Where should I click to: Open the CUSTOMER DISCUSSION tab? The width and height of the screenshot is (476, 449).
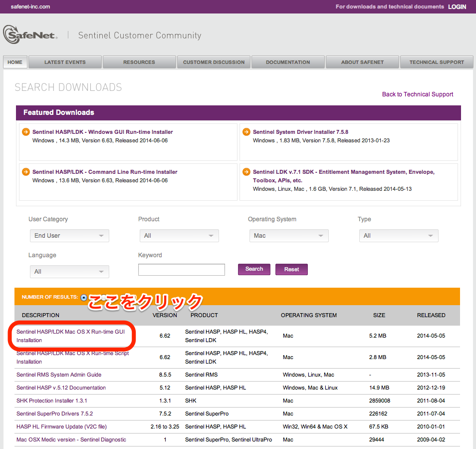(x=214, y=62)
